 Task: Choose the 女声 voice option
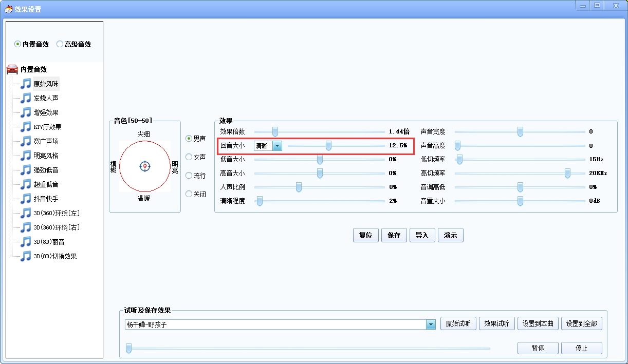tap(189, 157)
